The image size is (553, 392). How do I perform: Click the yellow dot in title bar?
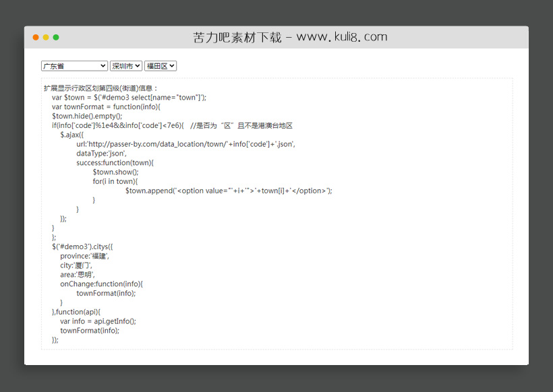(46, 37)
